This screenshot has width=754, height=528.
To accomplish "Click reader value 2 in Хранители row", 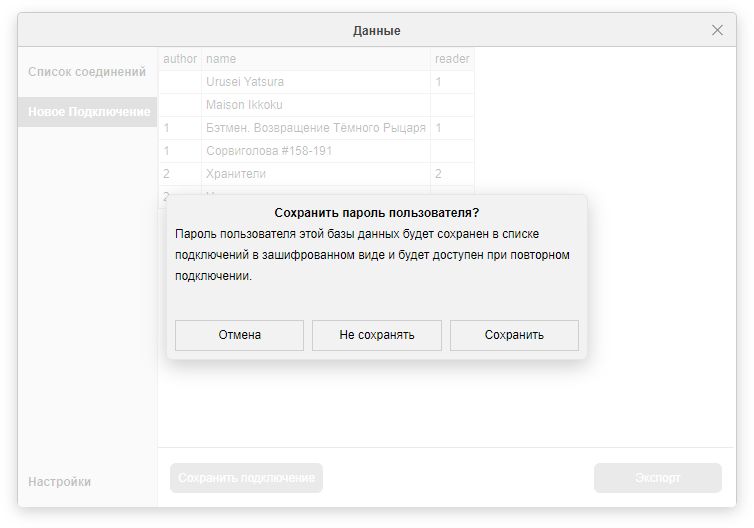I will pos(439,174).
